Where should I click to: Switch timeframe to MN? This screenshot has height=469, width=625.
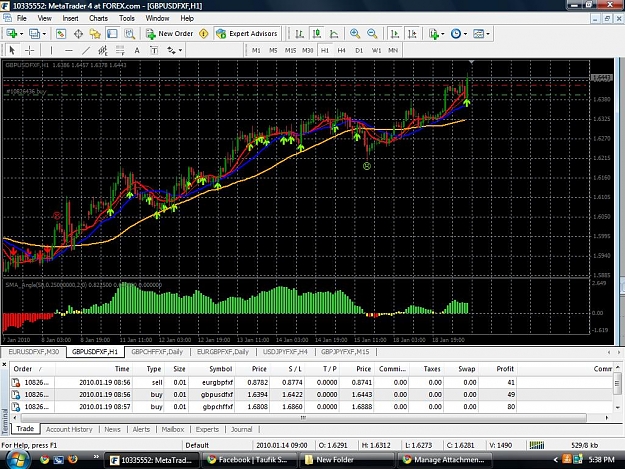[x=393, y=50]
